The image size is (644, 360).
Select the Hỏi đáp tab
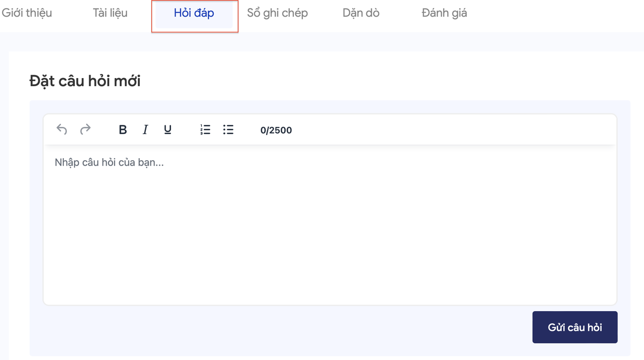point(194,14)
